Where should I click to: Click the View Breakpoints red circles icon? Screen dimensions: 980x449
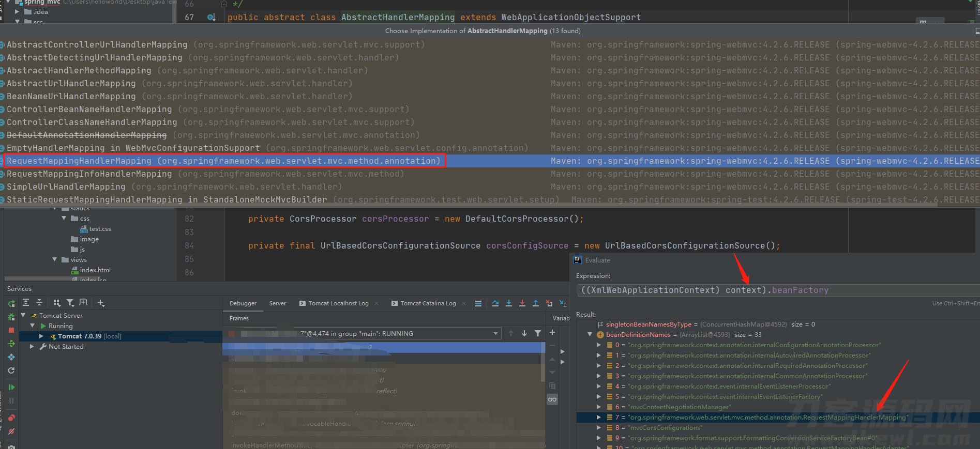(11, 417)
